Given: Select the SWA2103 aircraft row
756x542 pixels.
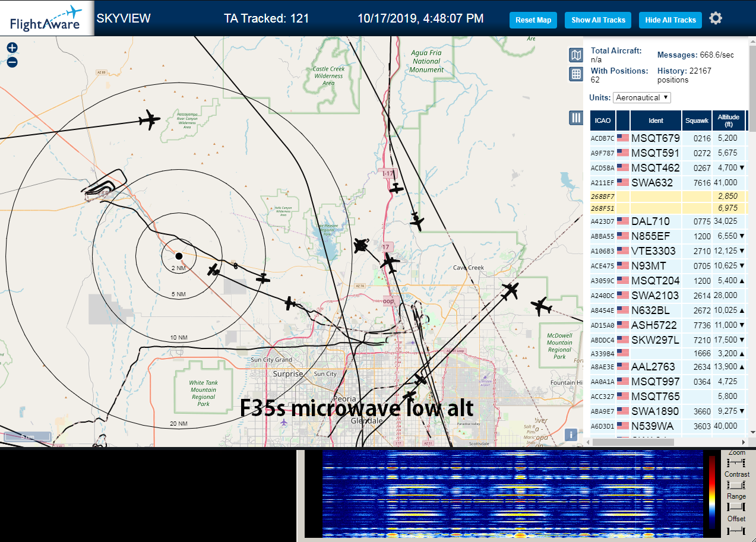Looking at the screenshot, I should pyautogui.click(x=669, y=295).
